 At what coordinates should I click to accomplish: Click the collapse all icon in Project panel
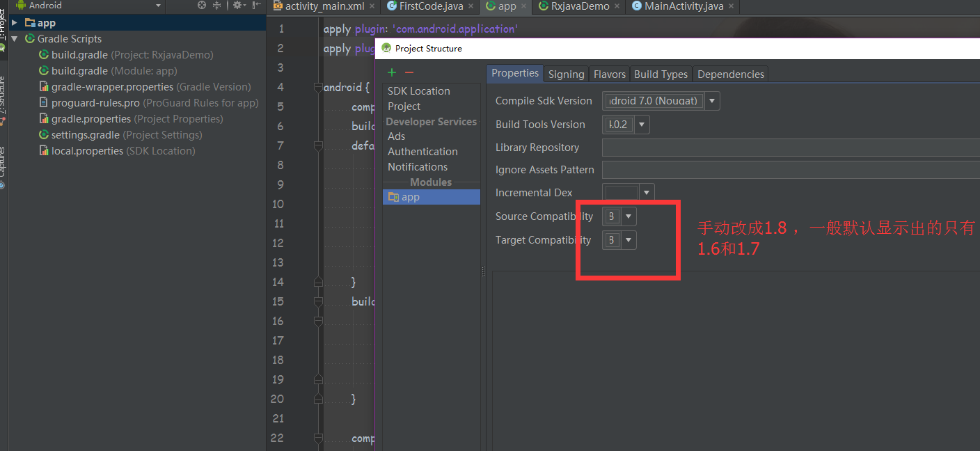point(216,5)
